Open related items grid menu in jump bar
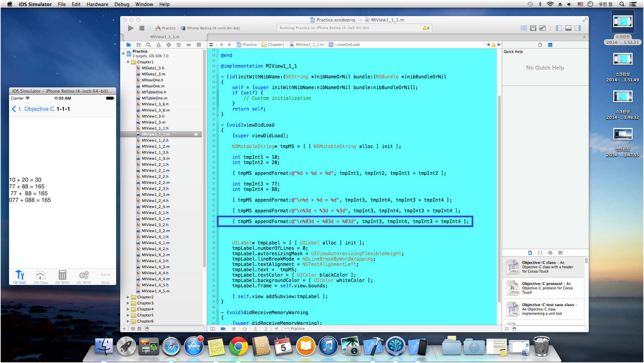This screenshot has width=644, height=363. (211, 45)
